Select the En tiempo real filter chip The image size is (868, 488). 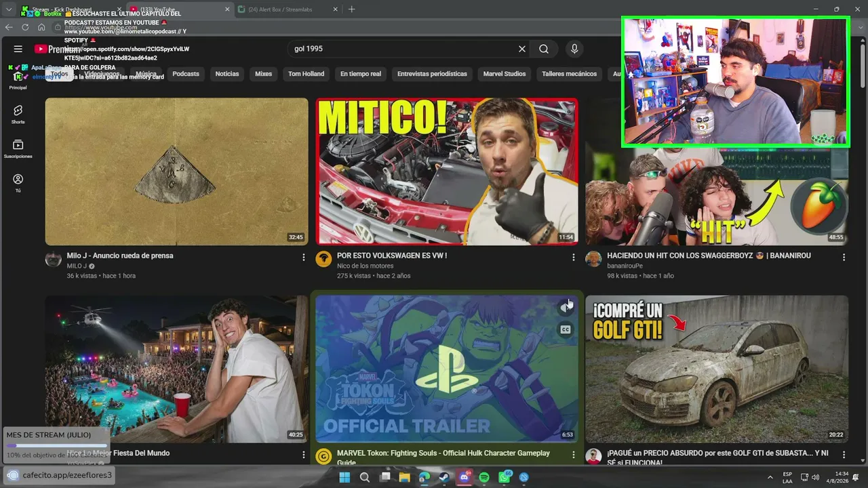tap(361, 74)
